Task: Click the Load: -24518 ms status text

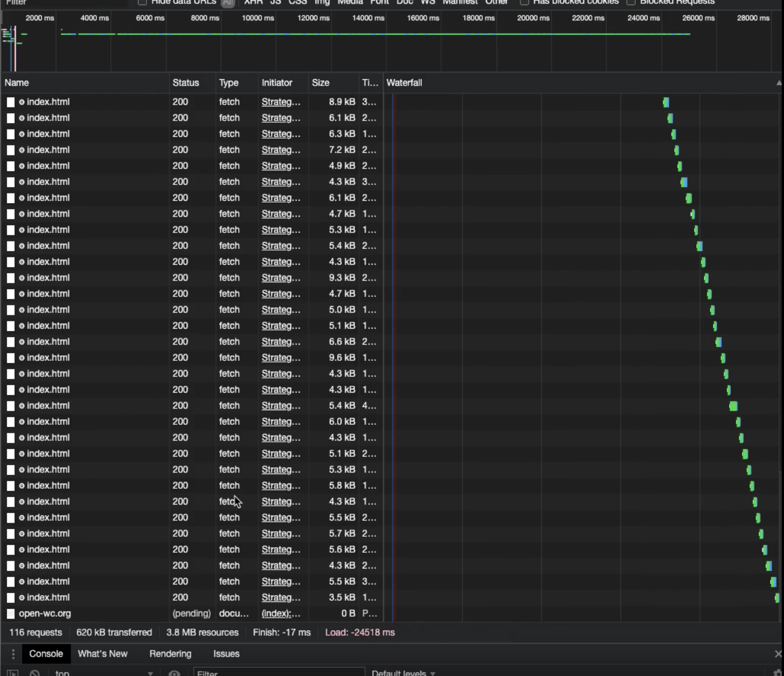Action: (360, 632)
